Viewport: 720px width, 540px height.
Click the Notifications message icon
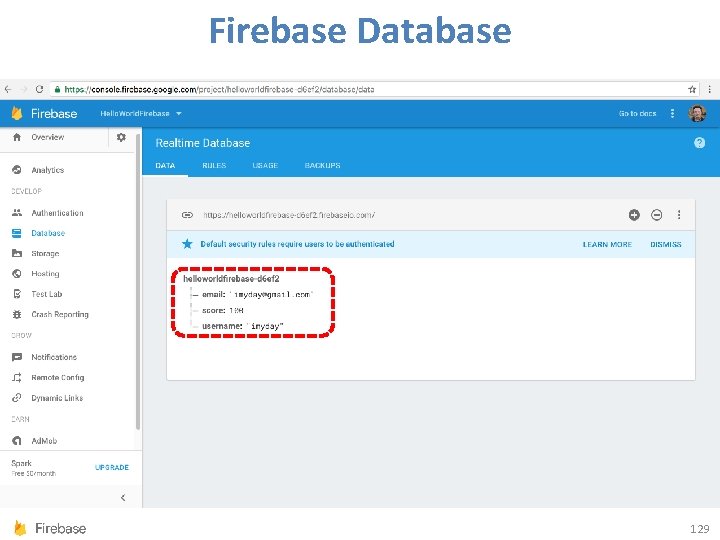click(x=17, y=357)
